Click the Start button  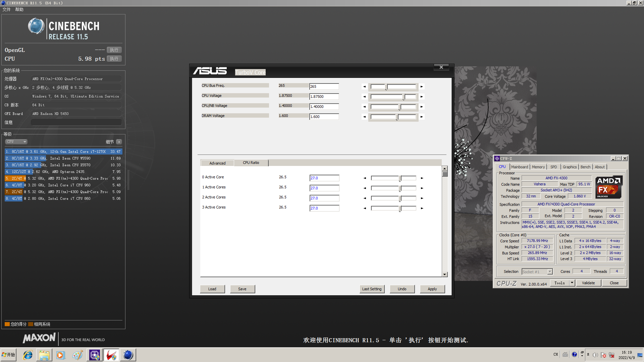tap(8, 355)
